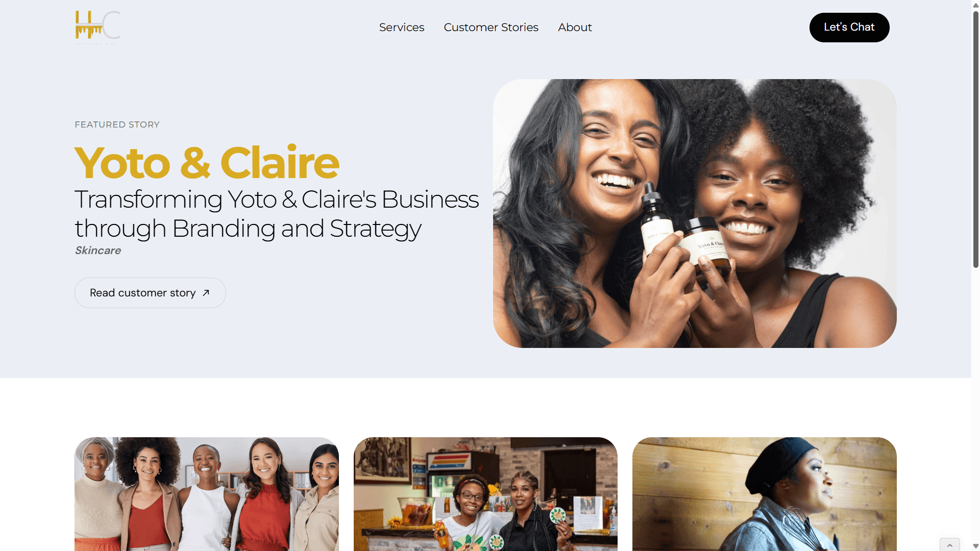Click the Let's Chat button

point(849,28)
